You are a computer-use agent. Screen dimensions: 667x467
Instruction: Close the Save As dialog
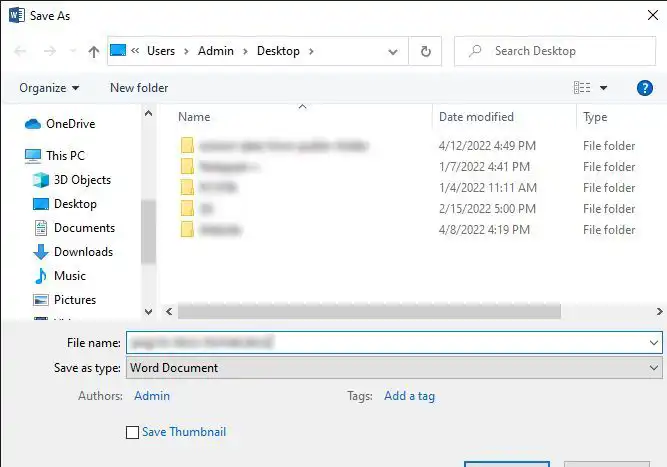coord(653,16)
